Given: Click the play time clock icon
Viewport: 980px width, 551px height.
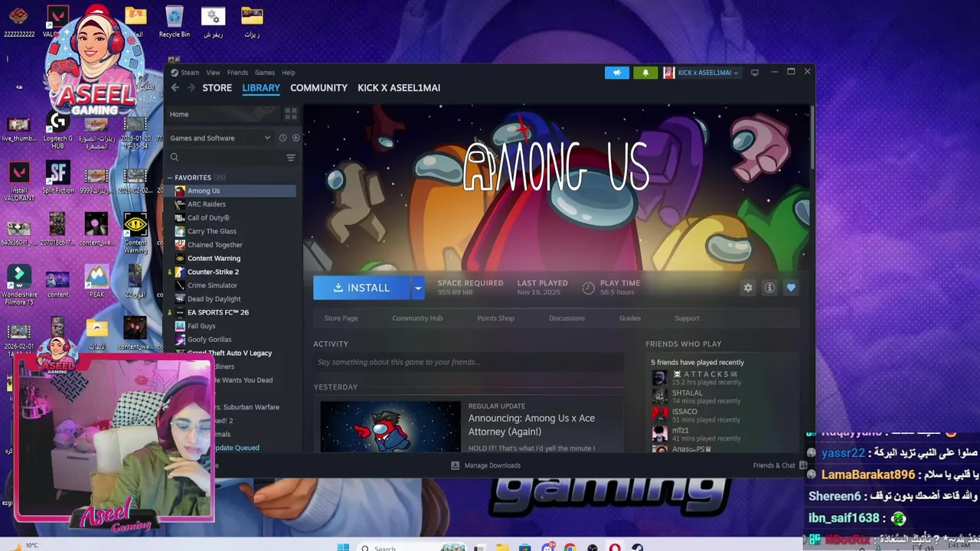Looking at the screenshot, I should point(588,288).
